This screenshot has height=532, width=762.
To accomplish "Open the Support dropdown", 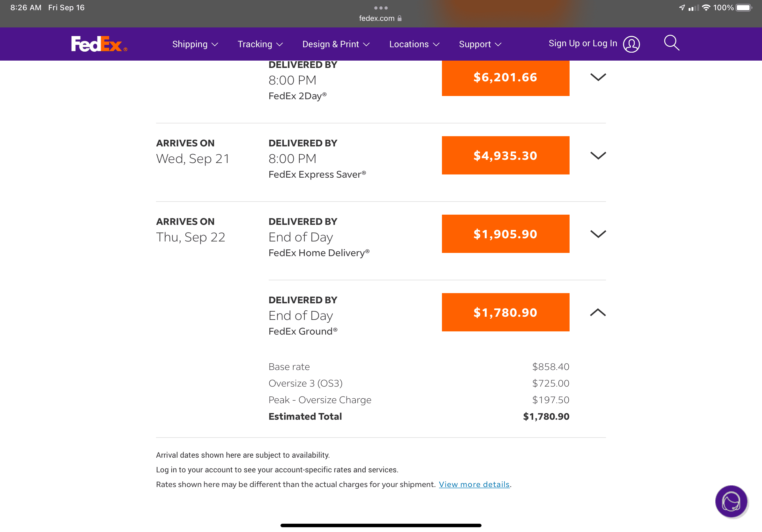I will coord(480,44).
